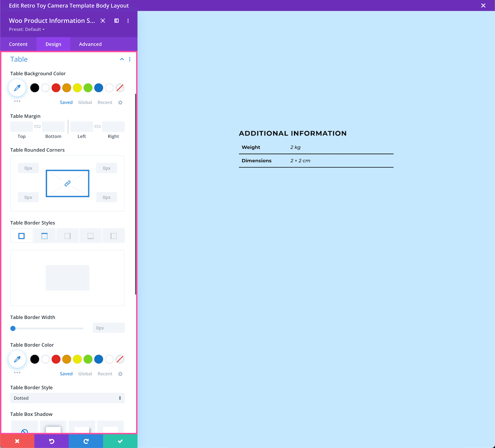Click the snap modal to sidebar icon
The width and height of the screenshot is (495, 448).
(117, 21)
